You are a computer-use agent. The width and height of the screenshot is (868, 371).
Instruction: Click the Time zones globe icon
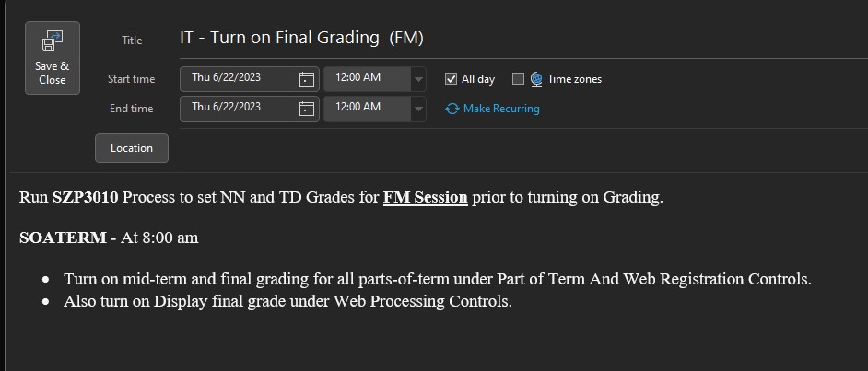pyautogui.click(x=536, y=79)
